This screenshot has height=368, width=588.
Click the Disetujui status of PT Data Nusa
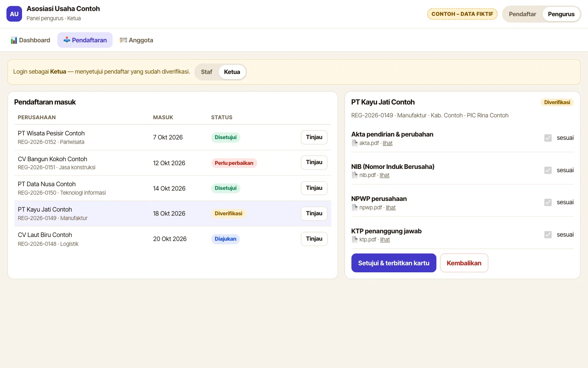pos(226,188)
